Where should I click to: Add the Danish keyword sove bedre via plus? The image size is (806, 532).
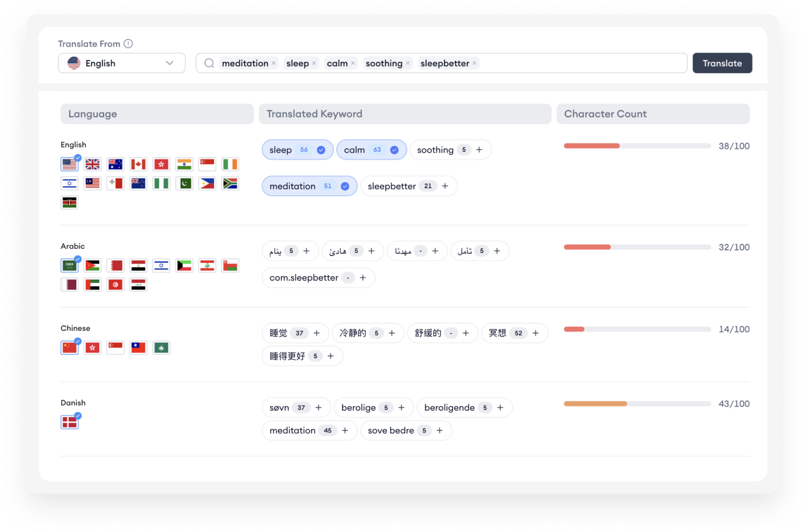coord(440,430)
